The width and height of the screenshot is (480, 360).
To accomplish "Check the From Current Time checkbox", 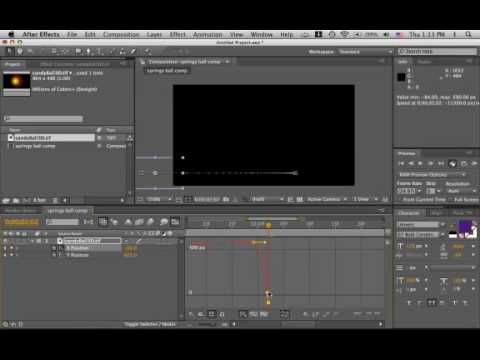I will pyautogui.click(x=400, y=199).
